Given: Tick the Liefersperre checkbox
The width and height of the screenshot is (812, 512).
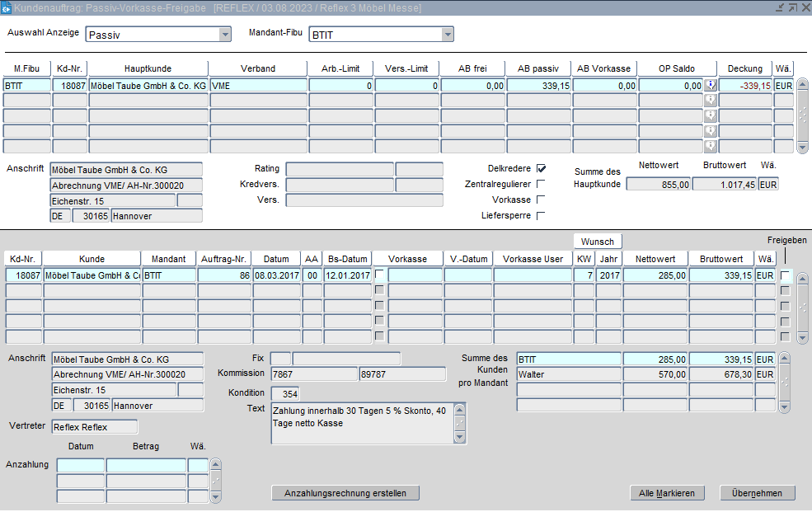Looking at the screenshot, I should coord(541,215).
